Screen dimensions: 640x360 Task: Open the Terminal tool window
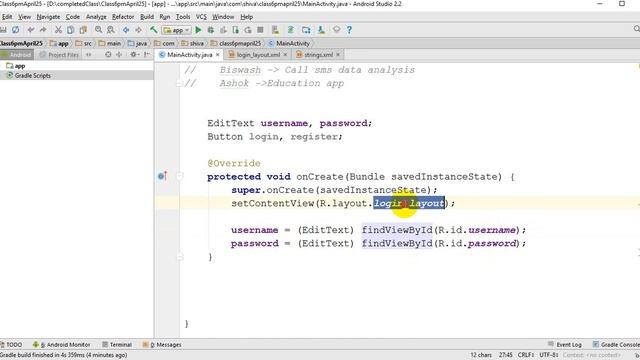click(x=117, y=345)
